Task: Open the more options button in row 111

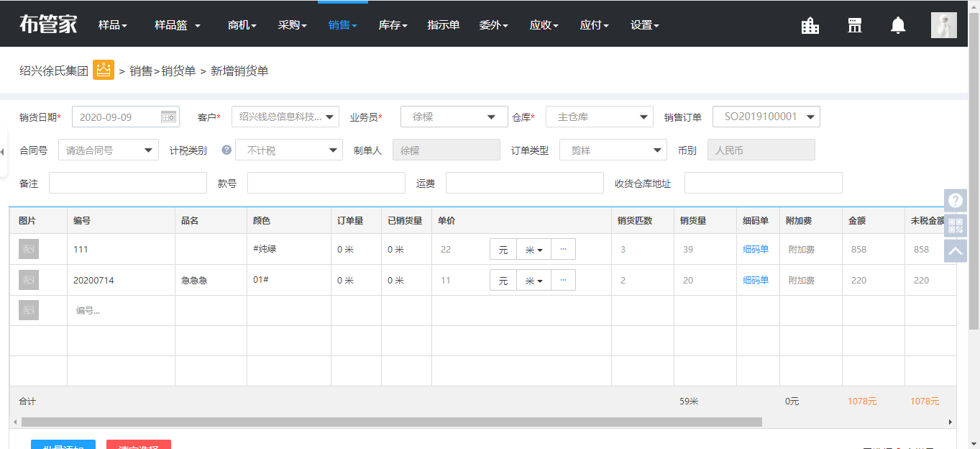Action: click(x=563, y=249)
